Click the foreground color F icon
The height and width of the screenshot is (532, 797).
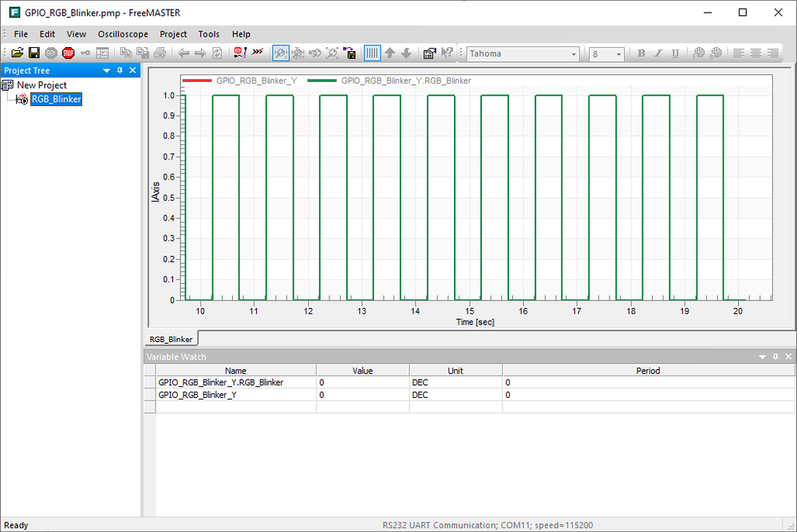(x=699, y=53)
